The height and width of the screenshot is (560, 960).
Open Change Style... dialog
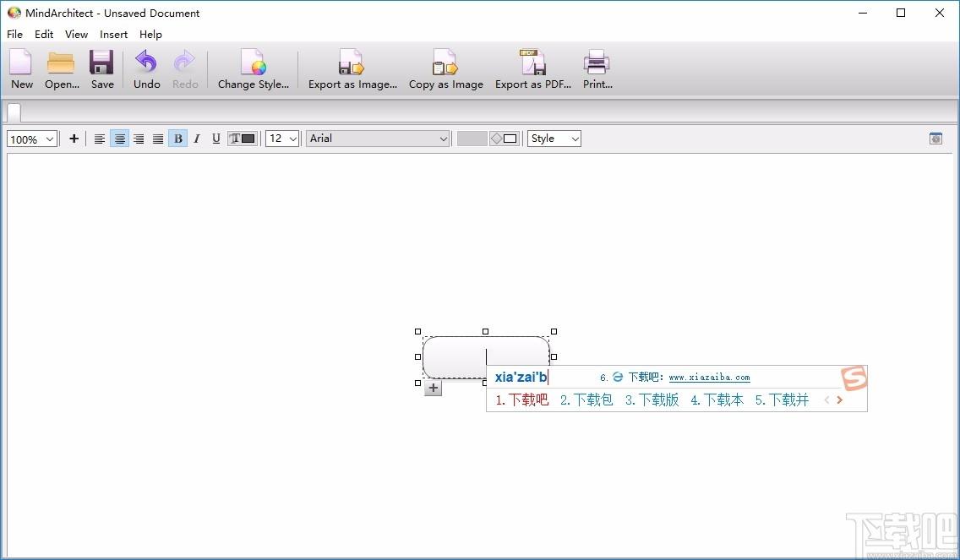(253, 69)
